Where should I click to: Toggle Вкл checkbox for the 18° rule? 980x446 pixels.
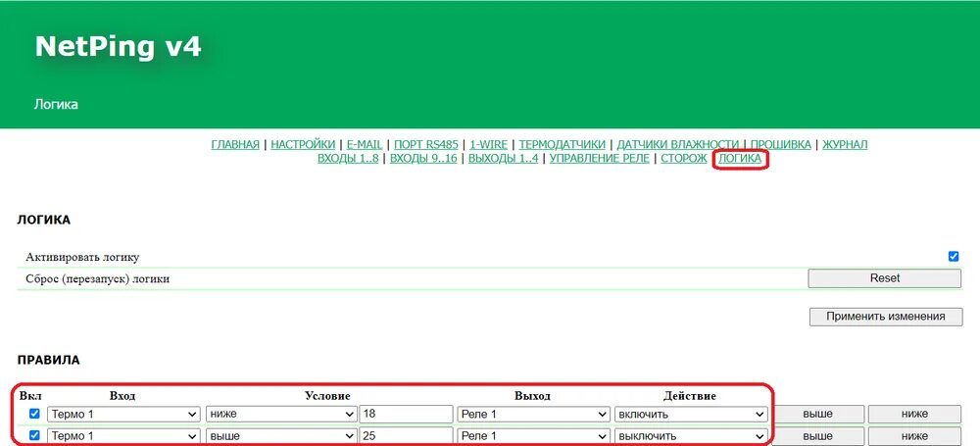pos(35,414)
